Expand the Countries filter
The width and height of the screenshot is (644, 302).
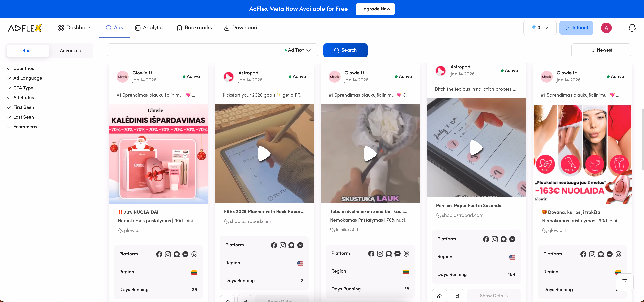[x=23, y=68]
